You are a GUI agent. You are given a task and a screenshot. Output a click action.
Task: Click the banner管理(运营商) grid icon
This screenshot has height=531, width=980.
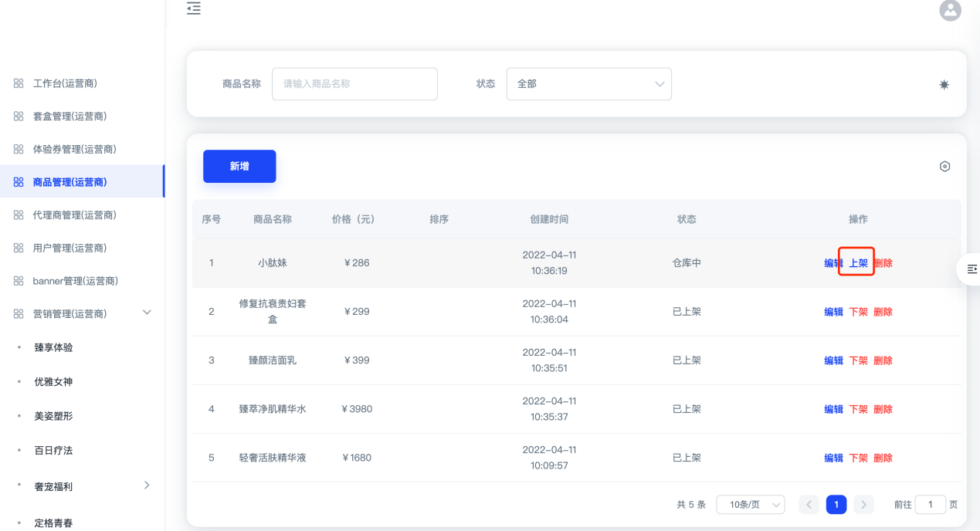(x=19, y=281)
